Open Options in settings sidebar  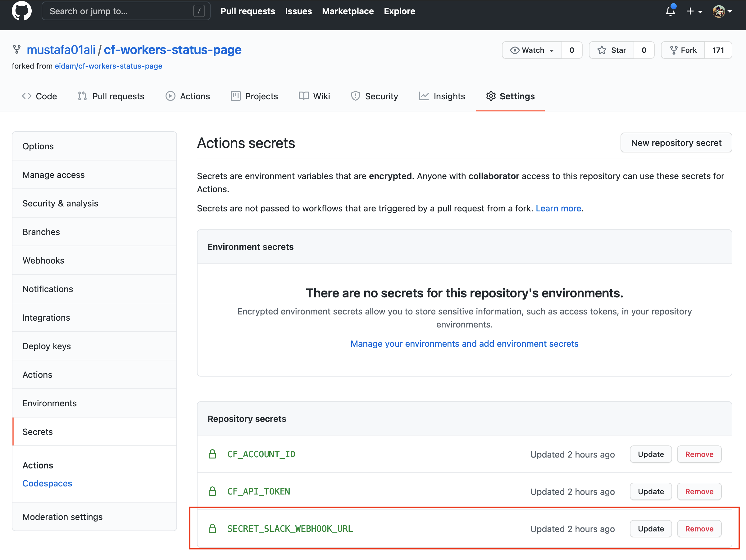pyautogui.click(x=94, y=146)
